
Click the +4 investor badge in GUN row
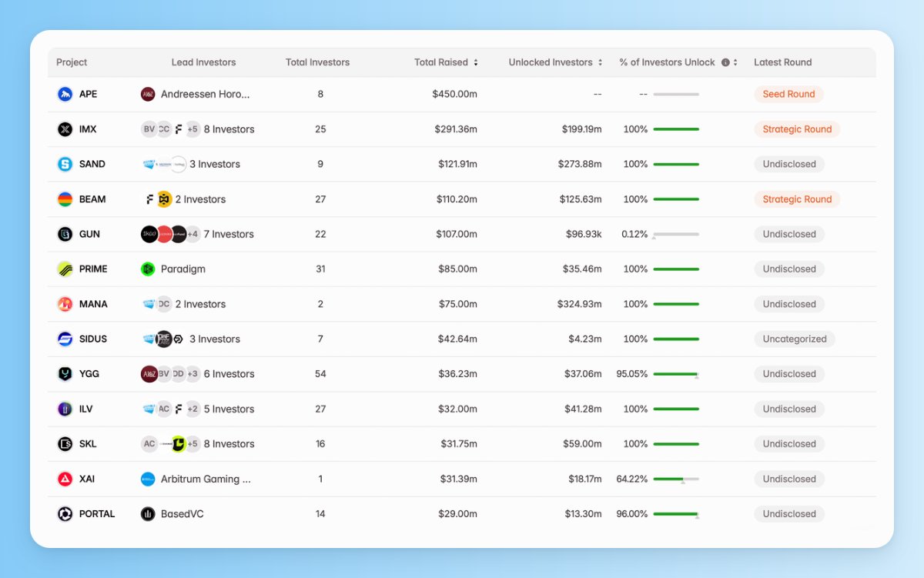click(192, 234)
